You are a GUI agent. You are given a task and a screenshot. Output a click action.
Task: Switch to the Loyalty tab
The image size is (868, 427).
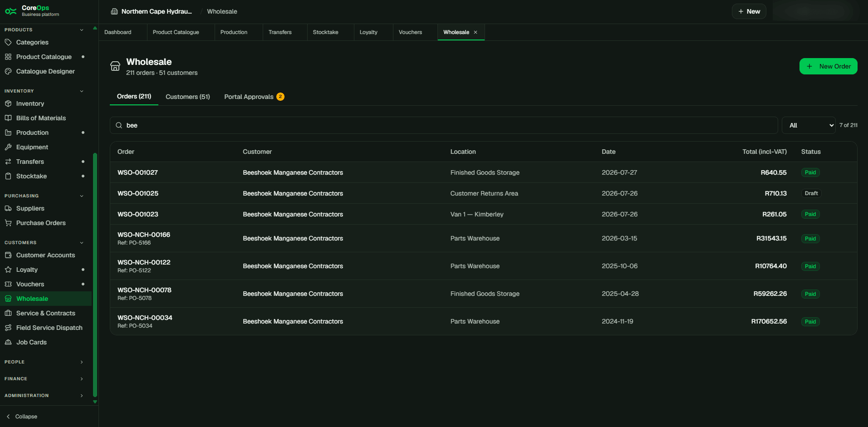[x=368, y=32]
